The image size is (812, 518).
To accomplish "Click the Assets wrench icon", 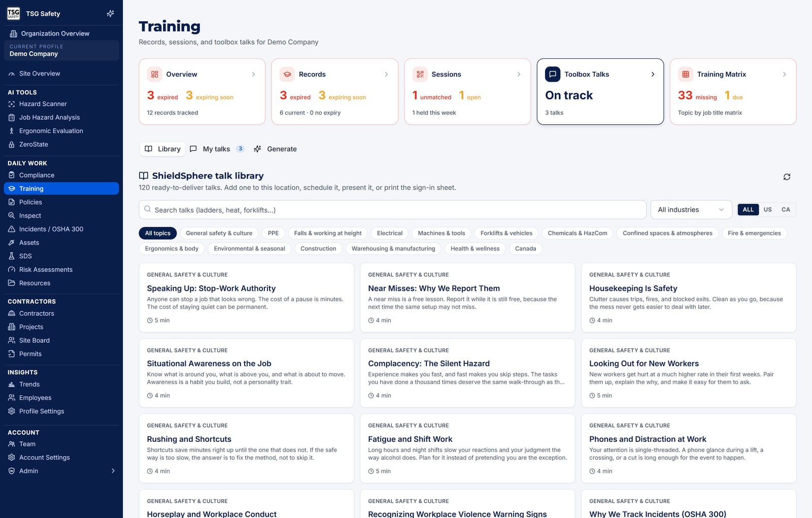I will 12,243.
